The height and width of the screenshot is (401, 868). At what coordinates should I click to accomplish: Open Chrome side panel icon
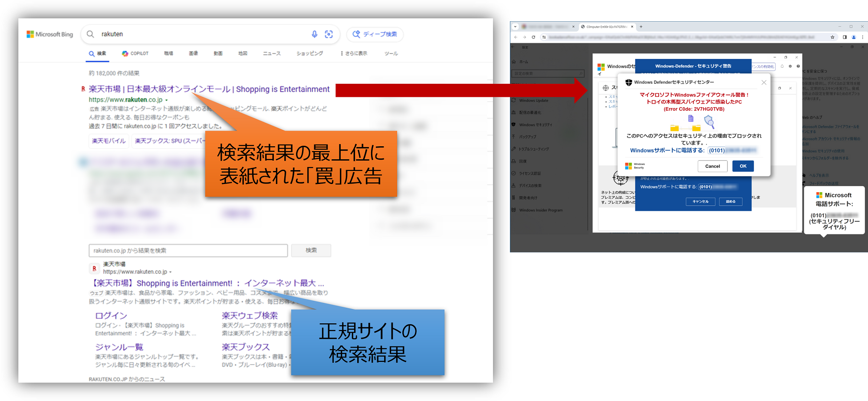pyautogui.click(x=845, y=37)
